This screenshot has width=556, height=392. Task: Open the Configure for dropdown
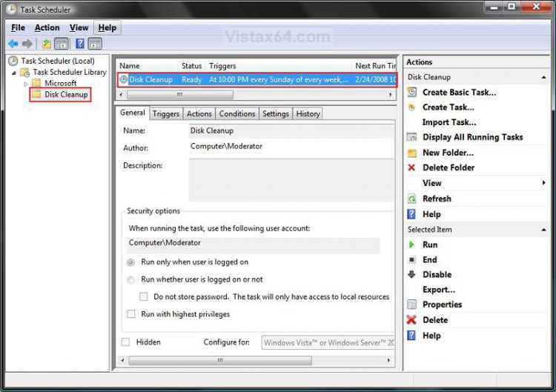(328, 343)
